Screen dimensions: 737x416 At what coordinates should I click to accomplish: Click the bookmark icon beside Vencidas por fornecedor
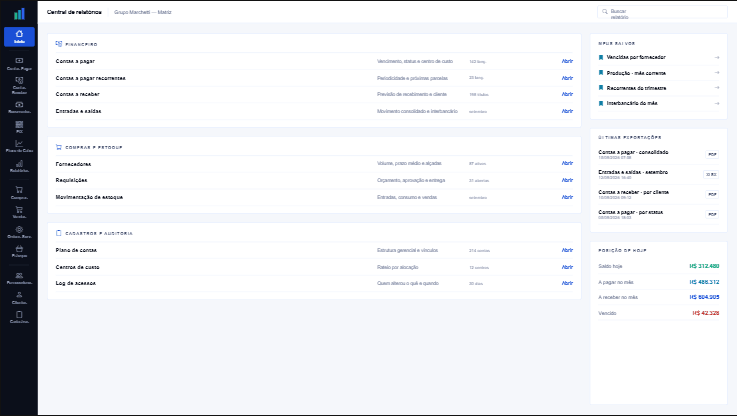point(601,57)
